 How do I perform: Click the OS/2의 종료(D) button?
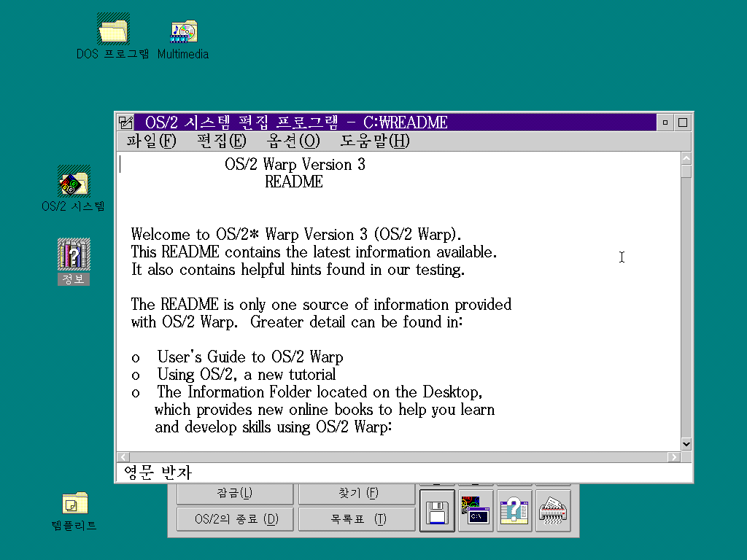point(235,518)
